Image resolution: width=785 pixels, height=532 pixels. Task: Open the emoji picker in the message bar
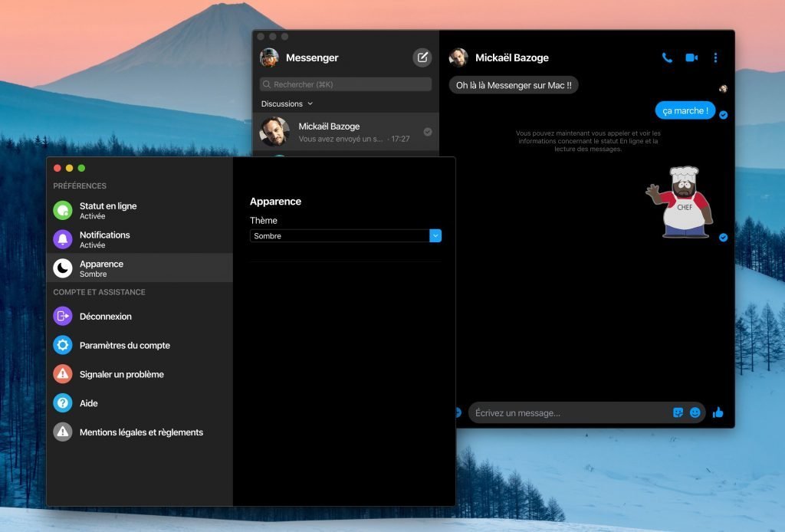pos(695,412)
